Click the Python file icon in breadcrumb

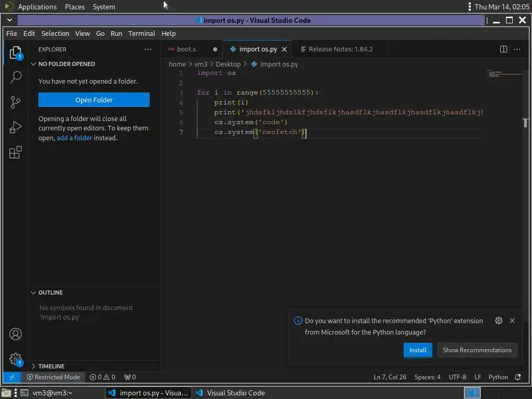254,64
